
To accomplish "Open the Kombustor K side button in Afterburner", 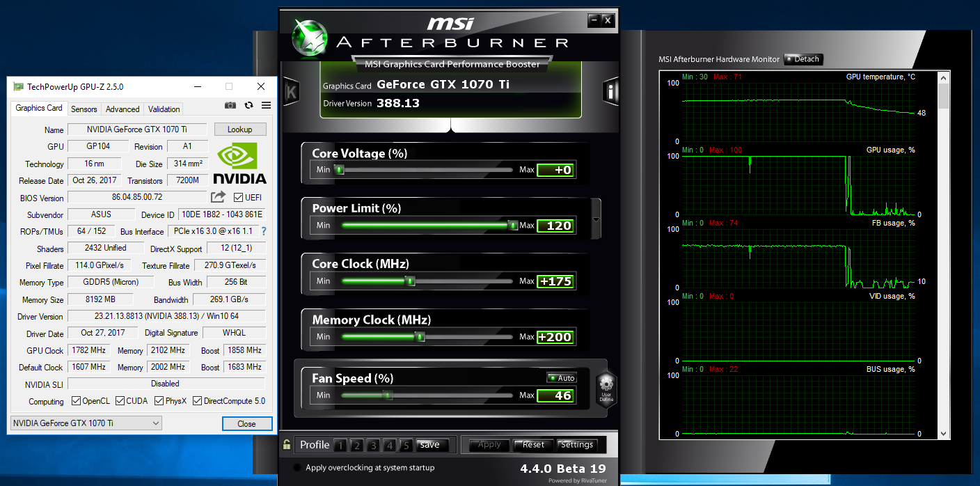I will (x=292, y=91).
